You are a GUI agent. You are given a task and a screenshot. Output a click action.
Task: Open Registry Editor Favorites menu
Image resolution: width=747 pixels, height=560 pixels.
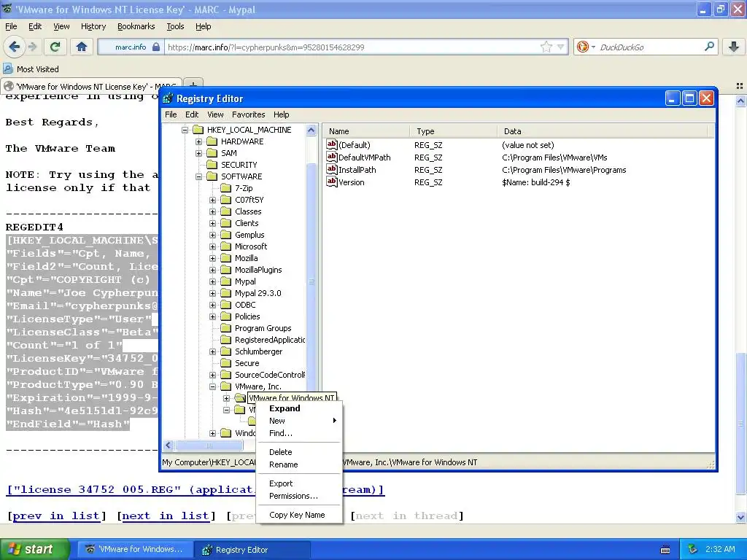(x=248, y=114)
